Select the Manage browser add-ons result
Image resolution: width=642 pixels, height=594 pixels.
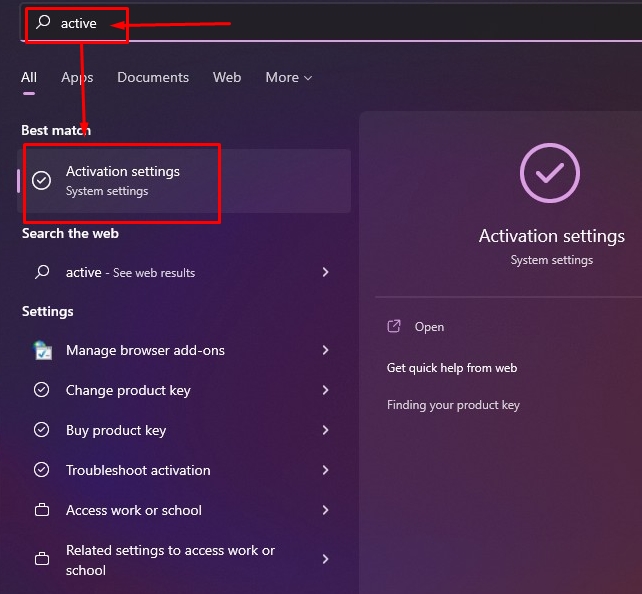183,350
